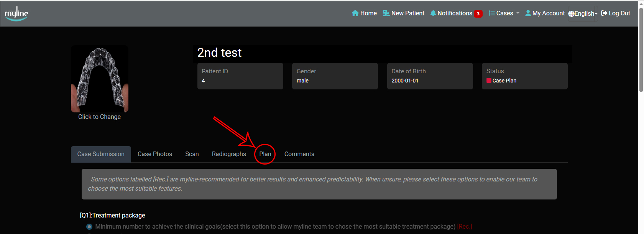This screenshot has height=234, width=644.
Task: Open the Comments tab
Action: coord(299,154)
